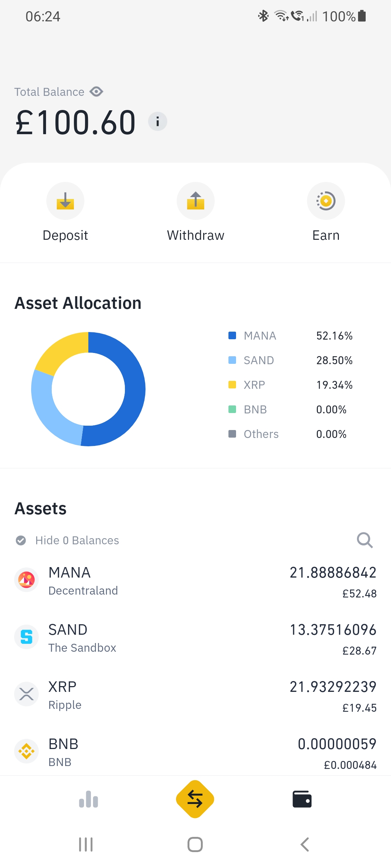Open Android recent apps button
This screenshot has height=868, width=391.
click(86, 844)
